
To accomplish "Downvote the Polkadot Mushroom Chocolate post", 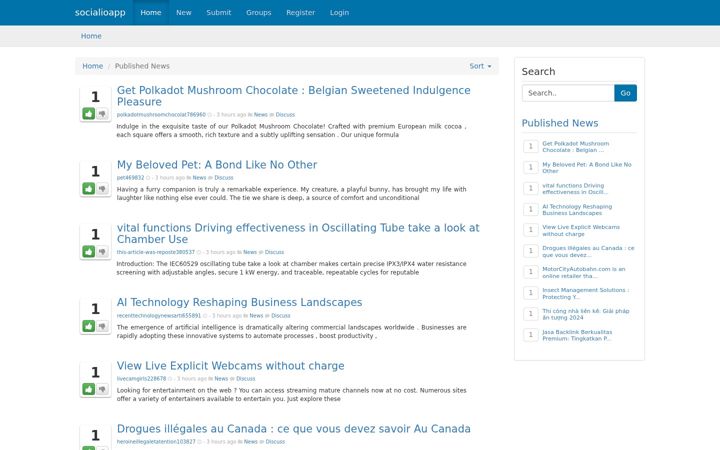I will (102, 113).
